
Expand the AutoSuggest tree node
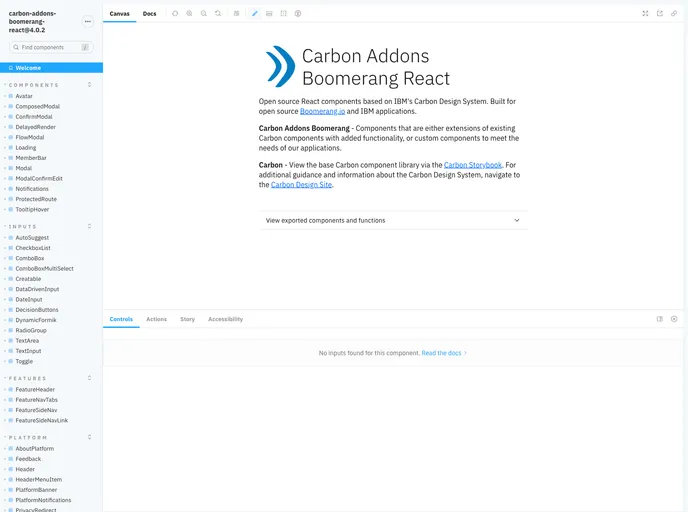tap(5, 238)
